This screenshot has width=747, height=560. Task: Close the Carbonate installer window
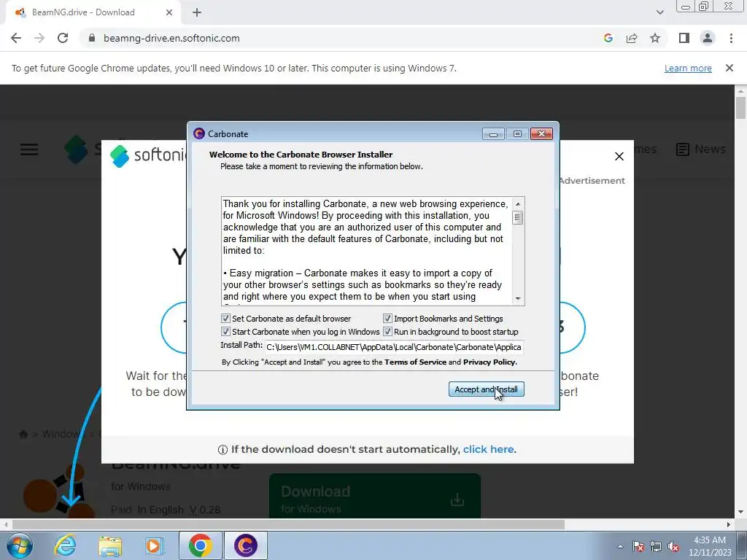click(541, 134)
